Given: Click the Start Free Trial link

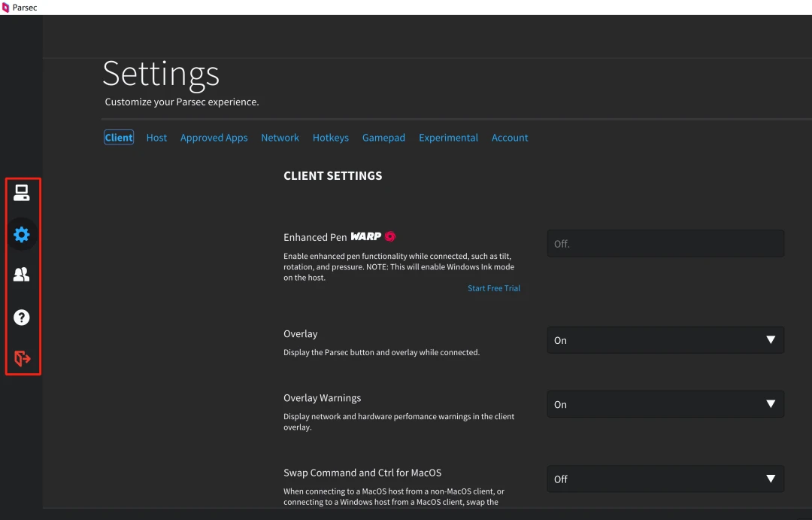Looking at the screenshot, I should (x=493, y=288).
